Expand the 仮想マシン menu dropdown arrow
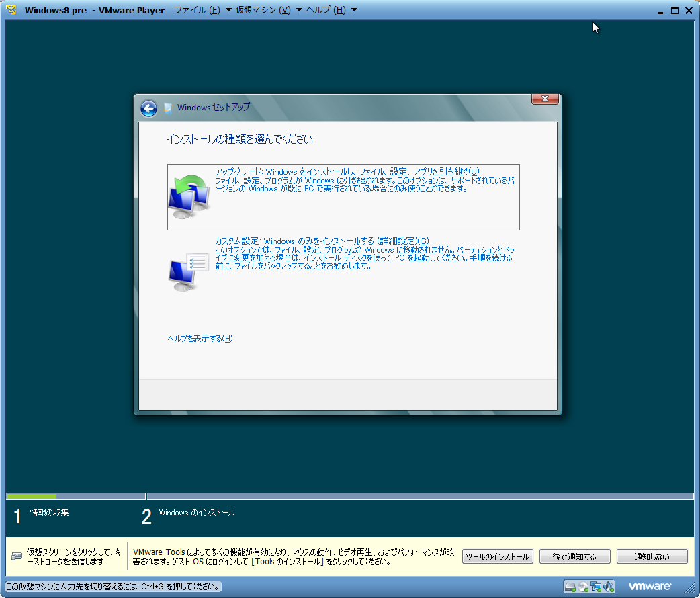The image size is (700, 598). pyautogui.click(x=299, y=10)
